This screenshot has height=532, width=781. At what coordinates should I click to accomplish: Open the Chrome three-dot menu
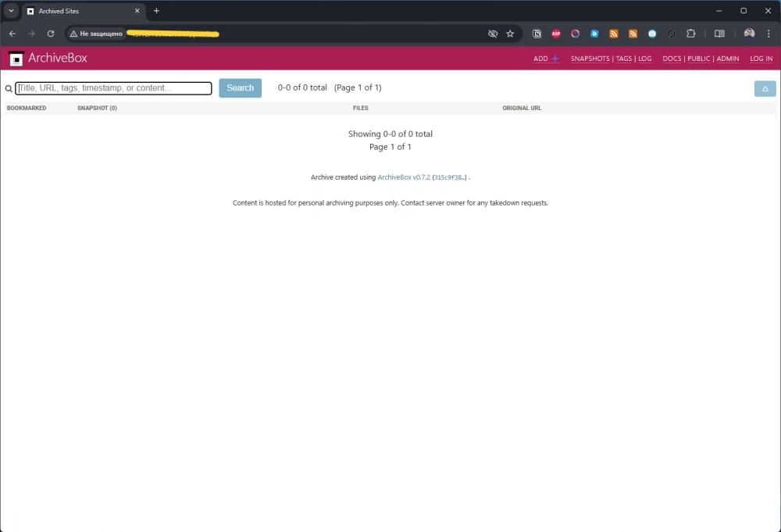(769, 34)
